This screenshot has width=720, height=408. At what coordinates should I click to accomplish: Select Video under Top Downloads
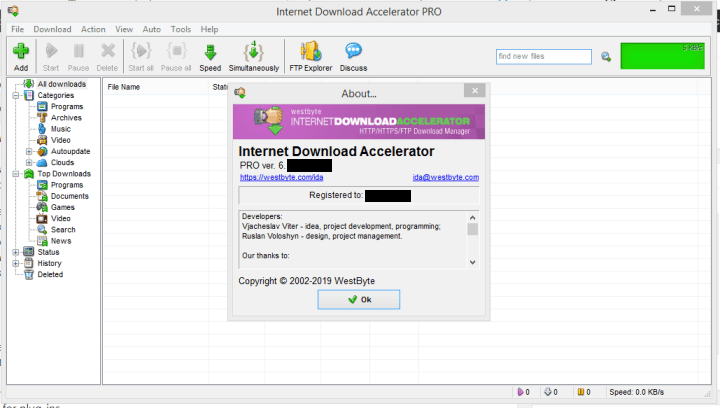coord(61,218)
